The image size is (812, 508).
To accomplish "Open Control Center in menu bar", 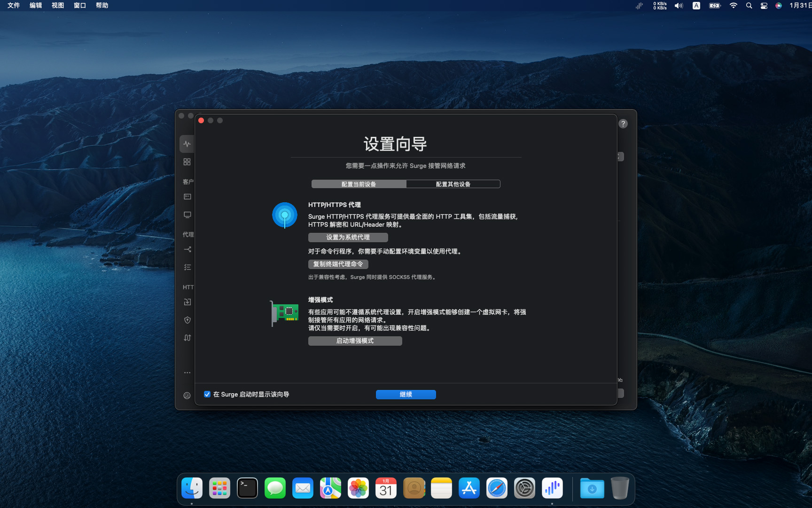I will point(764,6).
